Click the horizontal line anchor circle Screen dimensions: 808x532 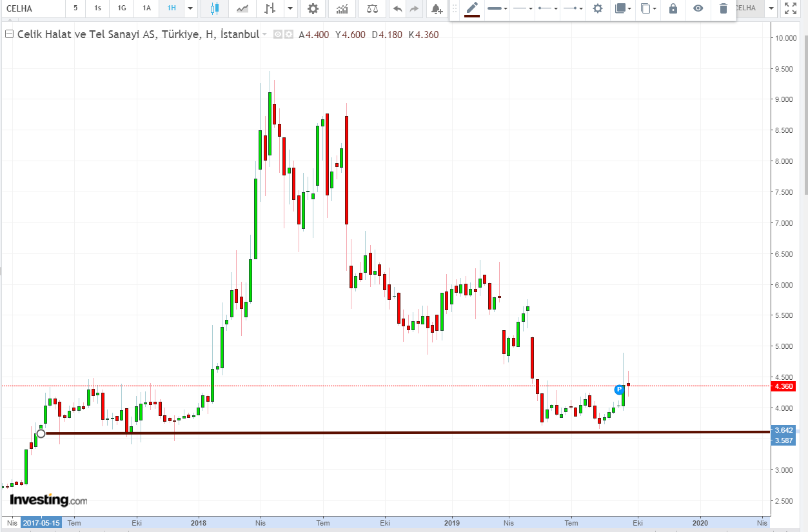[41, 433]
